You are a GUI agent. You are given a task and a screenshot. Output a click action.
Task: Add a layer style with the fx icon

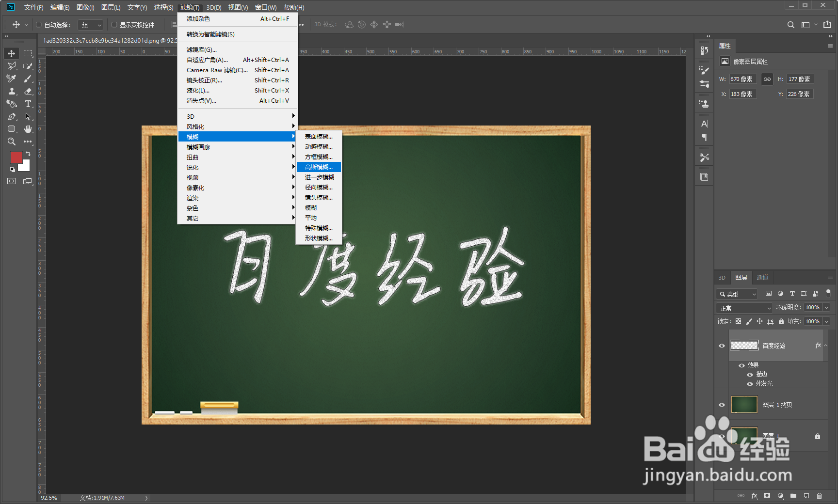click(755, 495)
